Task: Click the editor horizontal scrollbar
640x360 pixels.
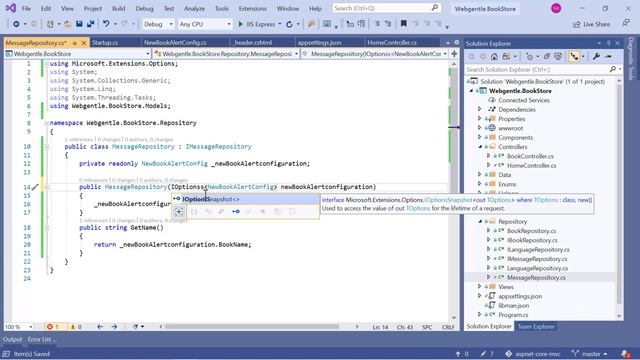Action: tap(252, 327)
